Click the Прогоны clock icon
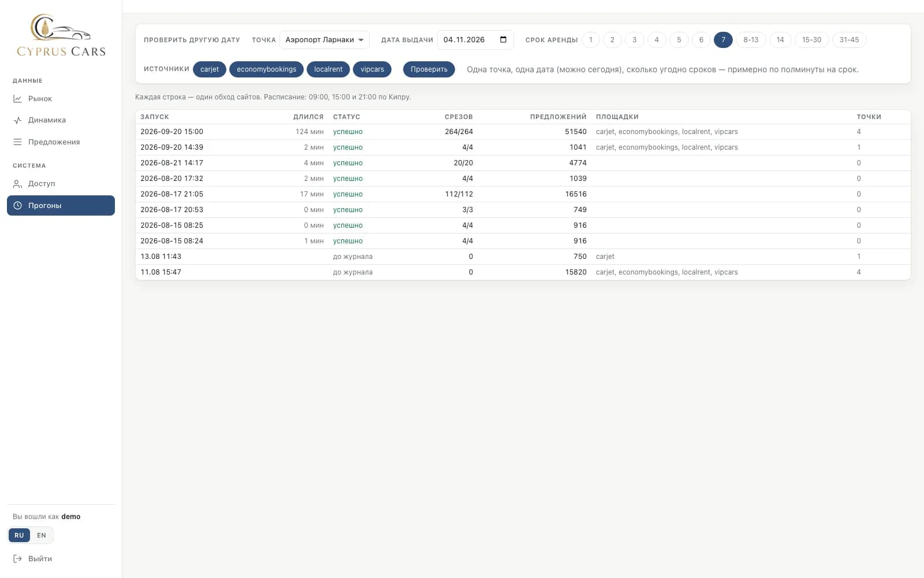The image size is (924, 578). tap(18, 206)
